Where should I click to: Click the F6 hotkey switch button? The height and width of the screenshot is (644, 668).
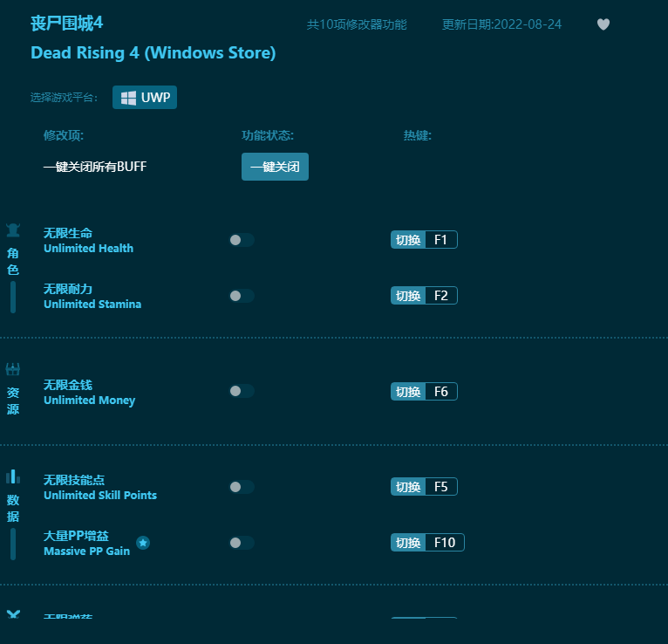point(424,391)
